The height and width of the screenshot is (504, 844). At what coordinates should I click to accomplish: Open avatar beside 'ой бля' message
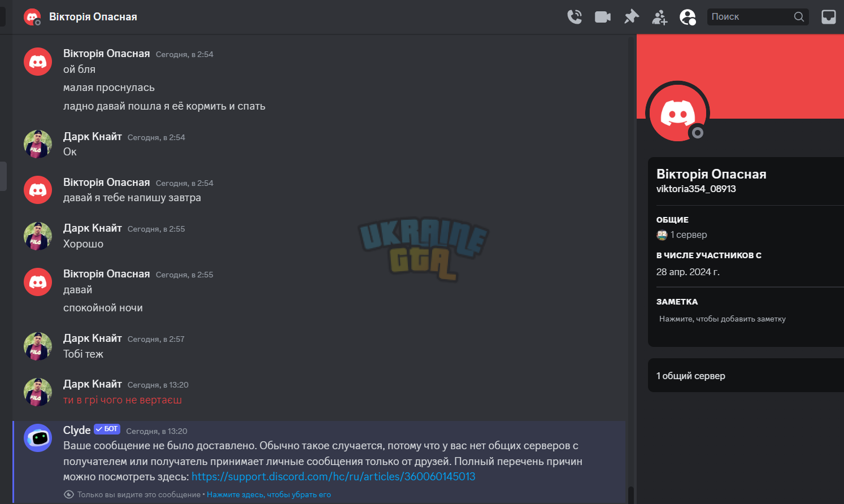point(38,62)
